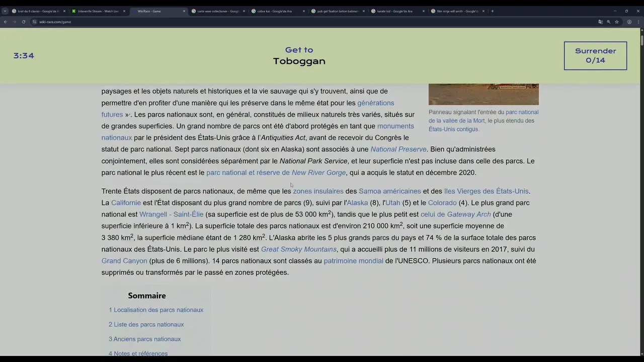Click the Surrender 0/14 button
The width and height of the screenshot is (644, 362).
click(595, 55)
